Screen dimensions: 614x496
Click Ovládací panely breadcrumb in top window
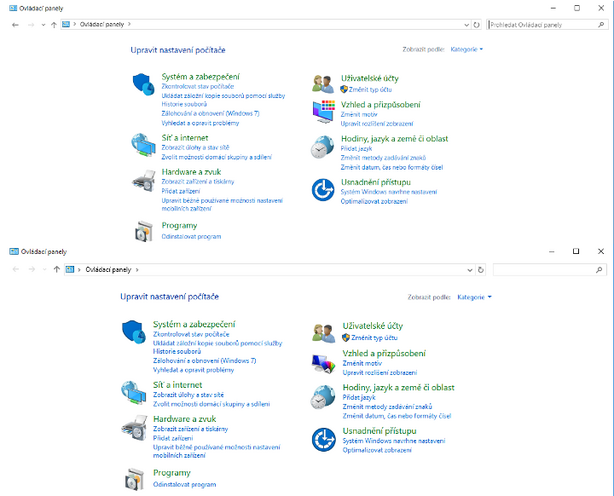[102, 24]
